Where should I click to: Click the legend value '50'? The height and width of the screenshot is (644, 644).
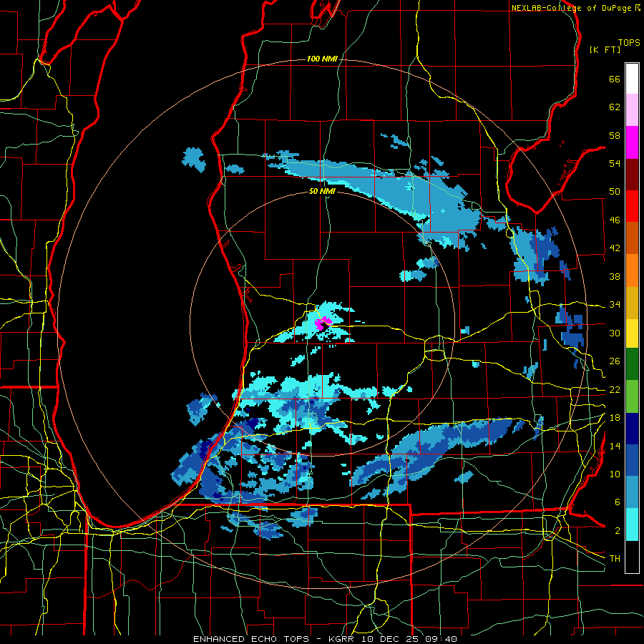tap(615, 192)
